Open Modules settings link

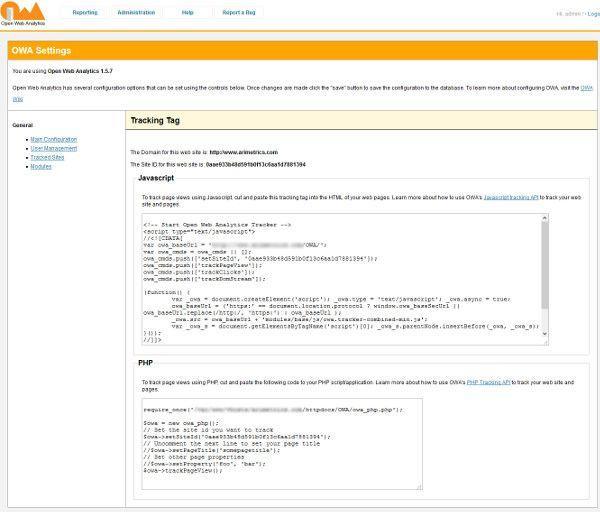pyautogui.click(x=41, y=166)
